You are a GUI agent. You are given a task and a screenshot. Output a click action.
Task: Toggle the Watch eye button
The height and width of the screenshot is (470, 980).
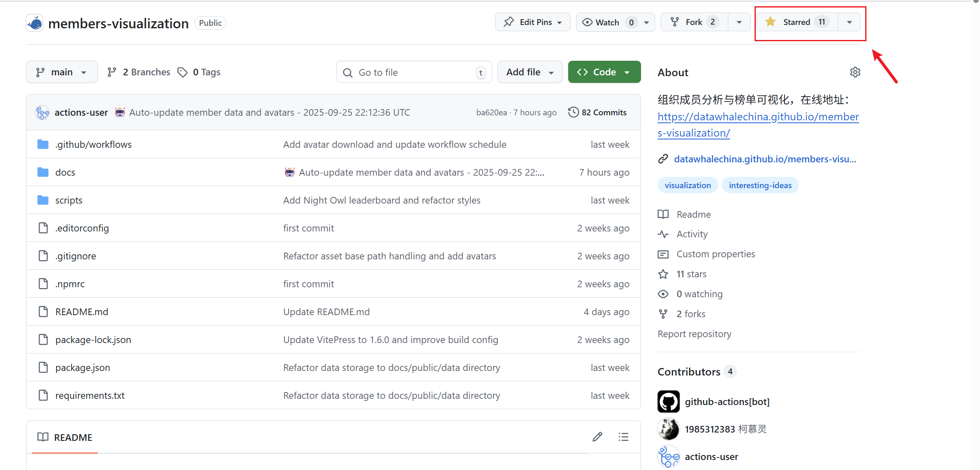pos(607,22)
